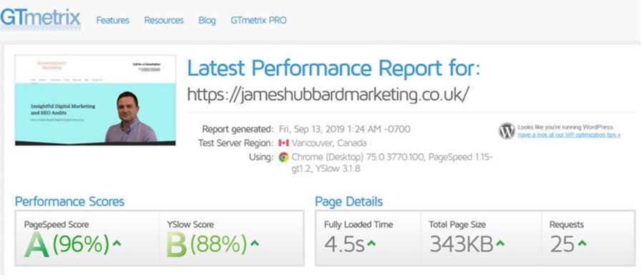The image size is (644, 280).
Task: Click the green arrow next to YSlow score
Action: coord(255,243)
